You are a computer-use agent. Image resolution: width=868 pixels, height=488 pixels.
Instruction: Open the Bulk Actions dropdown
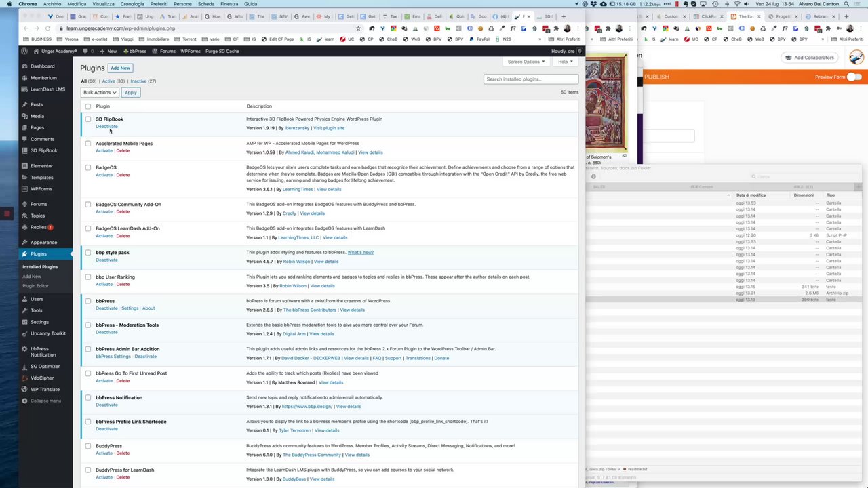point(100,92)
